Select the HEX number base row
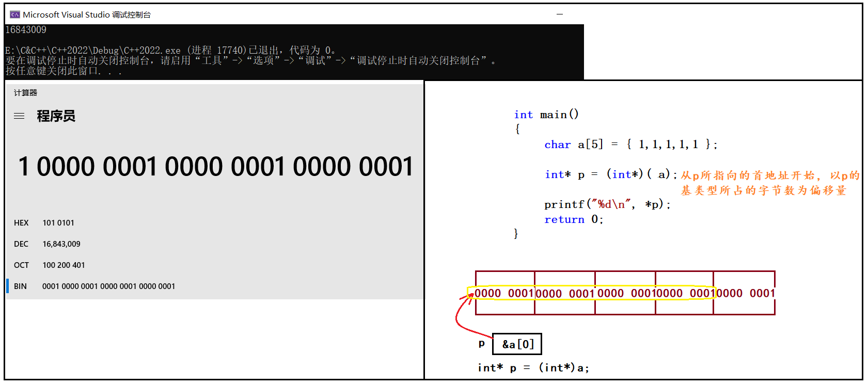The image size is (868, 385). click(214, 222)
